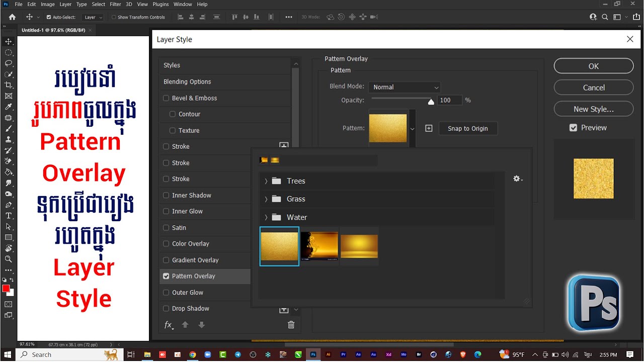Open the Layer menu
This screenshot has width=644, height=362.
pyautogui.click(x=65, y=4)
